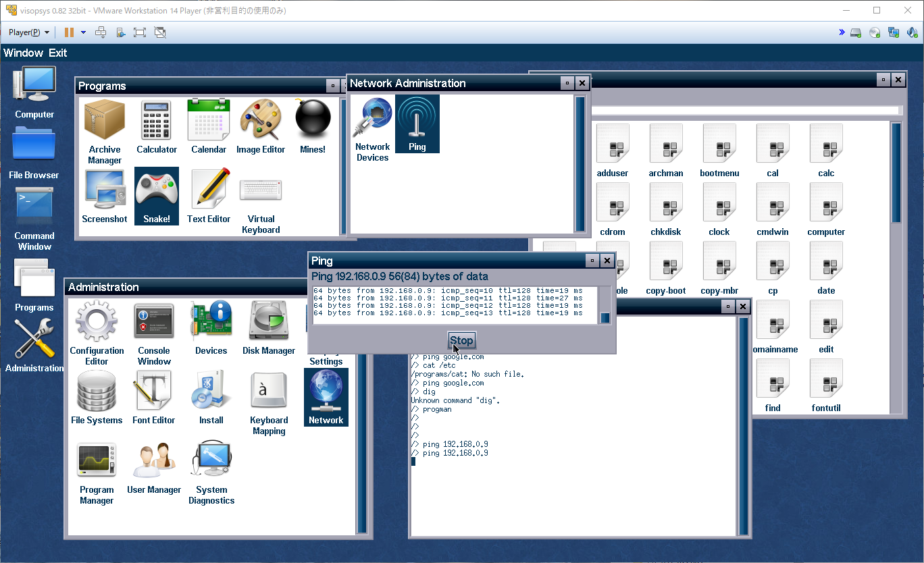Open the VMware Player menu
The height and width of the screenshot is (563, 924).
pos(29,32)
